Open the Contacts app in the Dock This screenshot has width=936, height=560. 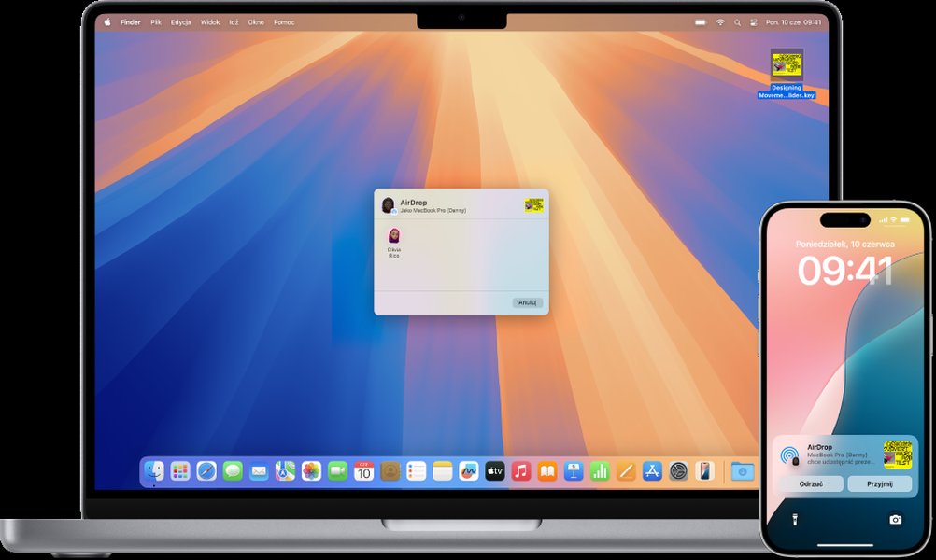(x=390, y=471)
